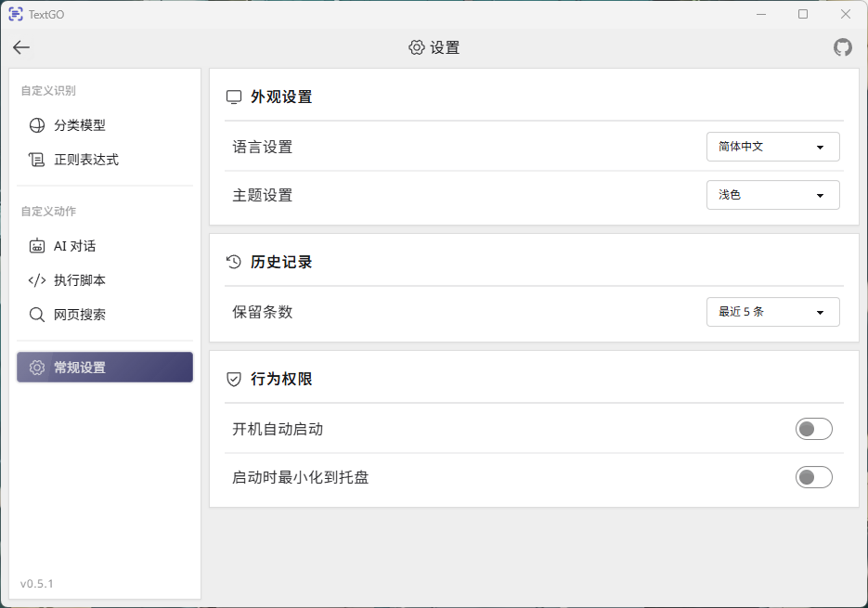The image size is (868, 608).
Task: Open the 正则表达式 sidebar entry
Action: tap(86, 160)
